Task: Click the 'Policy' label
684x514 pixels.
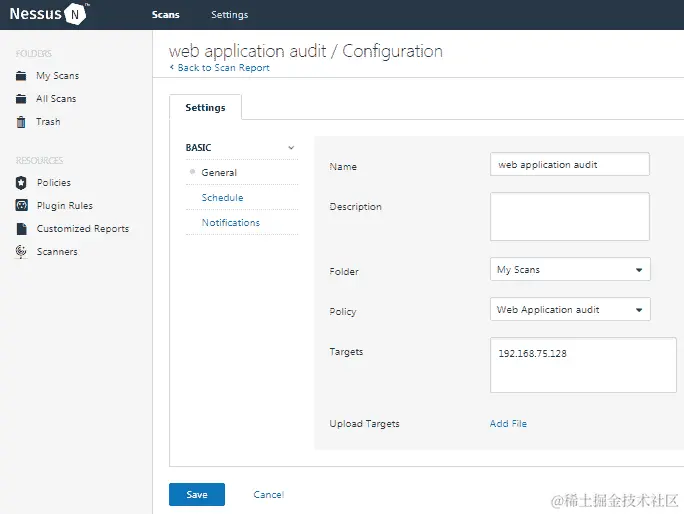Action: point(342,312)
